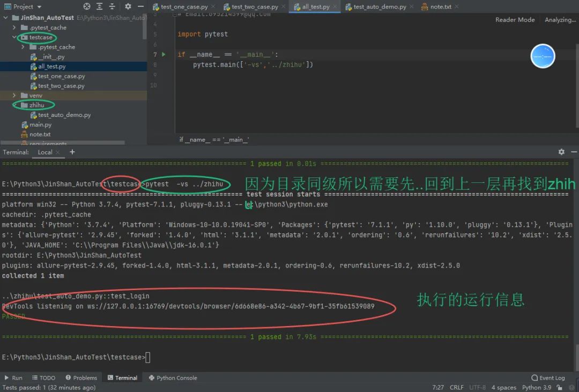The height and width of the screenshot is (392, 579).
Task: Expand the venv folder
Action: tap(14, 95)
